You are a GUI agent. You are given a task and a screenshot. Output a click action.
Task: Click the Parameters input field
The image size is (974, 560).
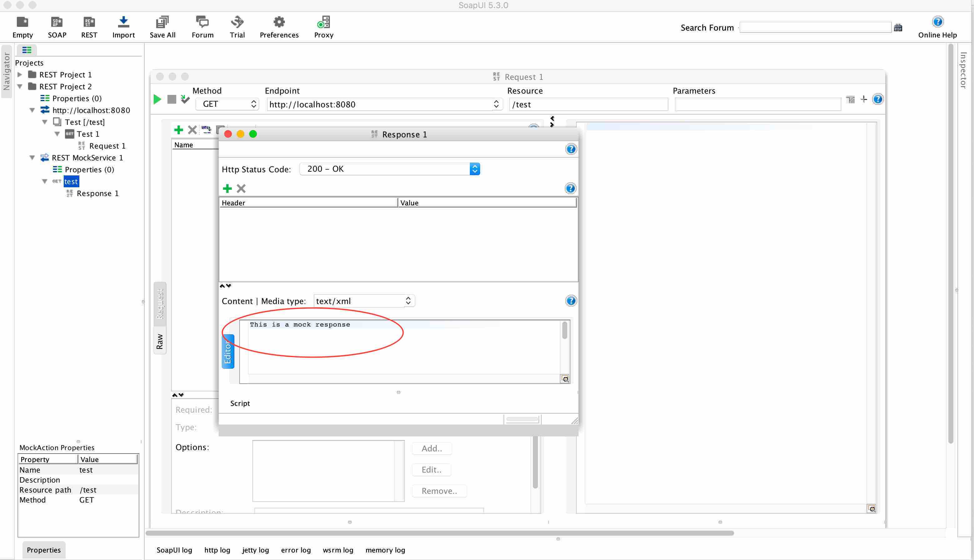tap(758, 104)
